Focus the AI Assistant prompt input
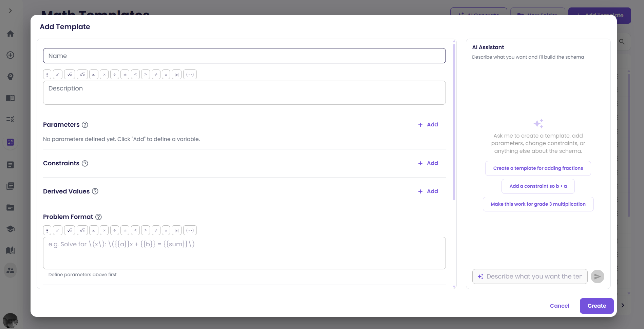 click(530, 276)
